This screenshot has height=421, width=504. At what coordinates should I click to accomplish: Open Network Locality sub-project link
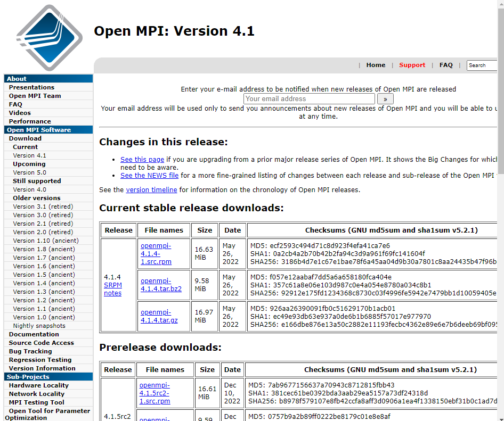[37, 394]
